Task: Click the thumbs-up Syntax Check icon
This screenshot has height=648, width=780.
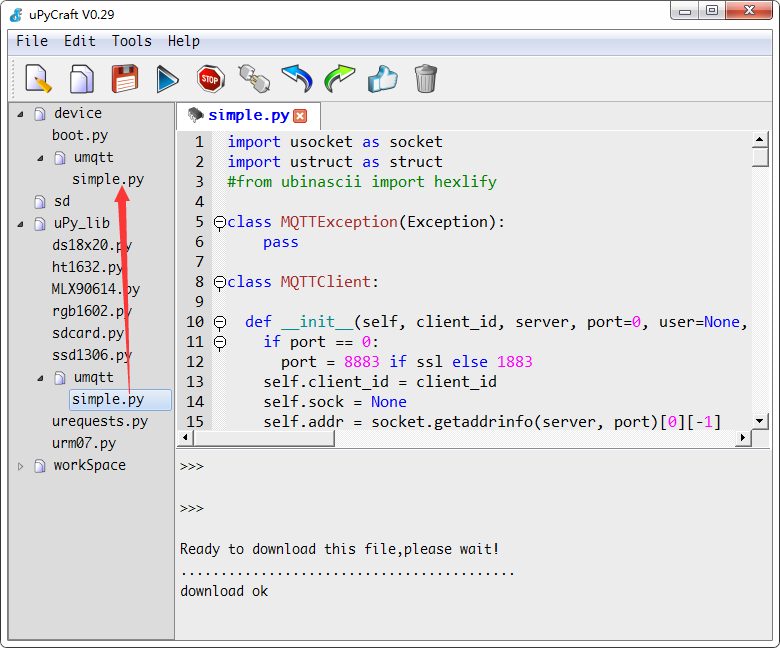Action: coord(383,79)
